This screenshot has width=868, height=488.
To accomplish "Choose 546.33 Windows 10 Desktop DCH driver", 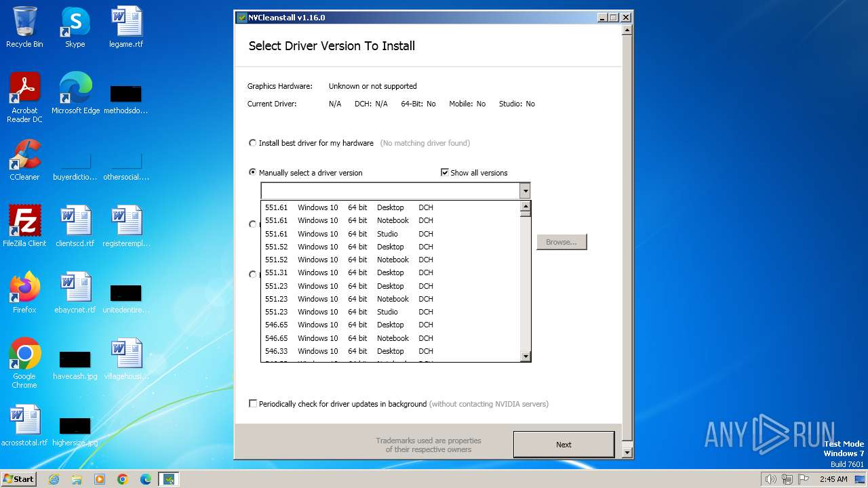I will 391,351.
